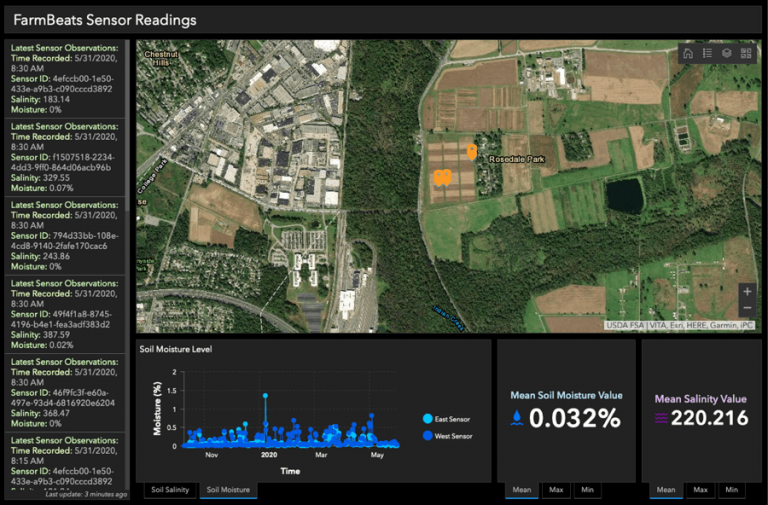Select the Soil Moisture chart tab
Viewport: 768px width, 505px height.
click(x=228, y=489)
